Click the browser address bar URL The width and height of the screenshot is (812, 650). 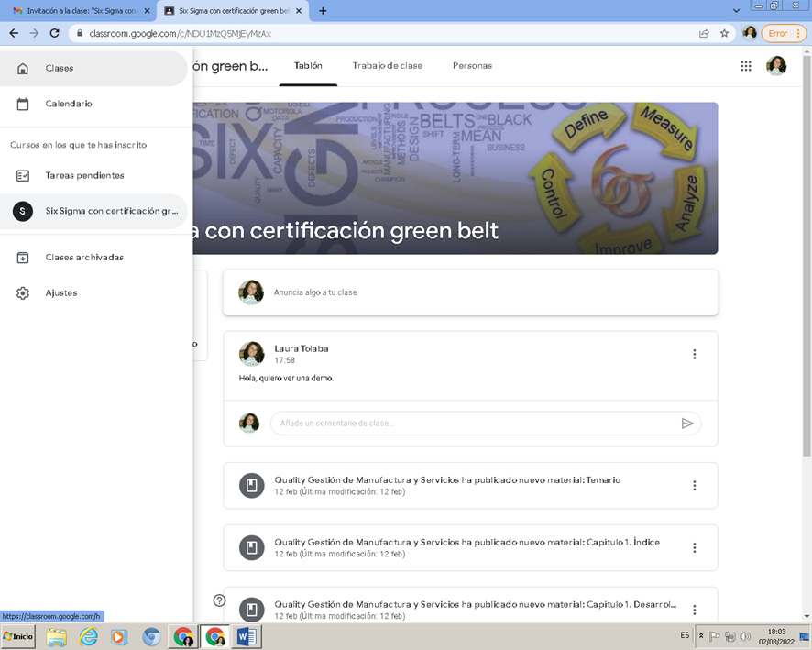click(x=181, y=34)
